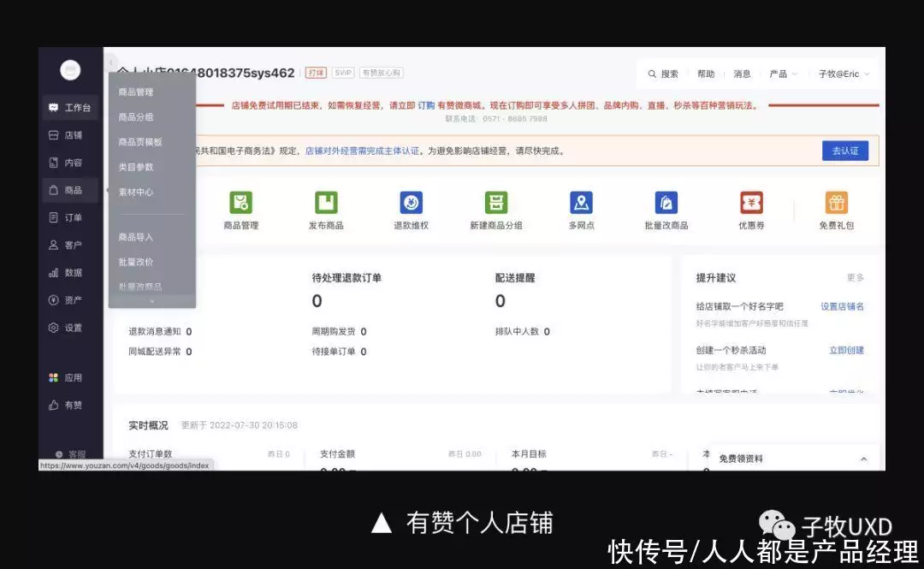Viewport: 924px width, 569px height.
Task: Open 订单 from the left sidebar
Action: pyautogui.click(x=70, y=217)
